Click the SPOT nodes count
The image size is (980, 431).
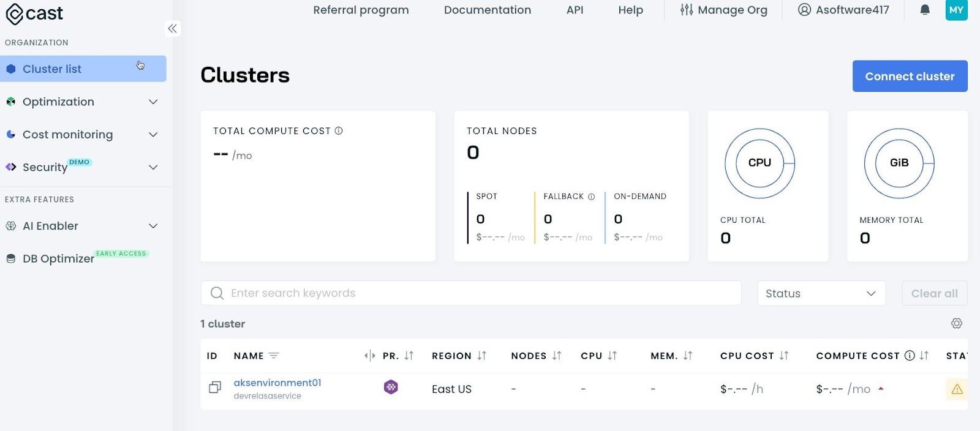coord(480,219)
